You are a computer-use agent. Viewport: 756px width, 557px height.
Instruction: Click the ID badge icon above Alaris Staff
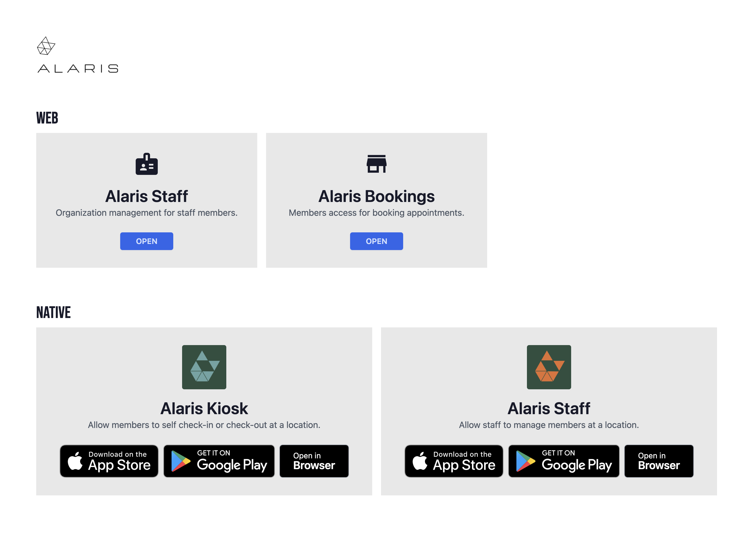point(146,164)
